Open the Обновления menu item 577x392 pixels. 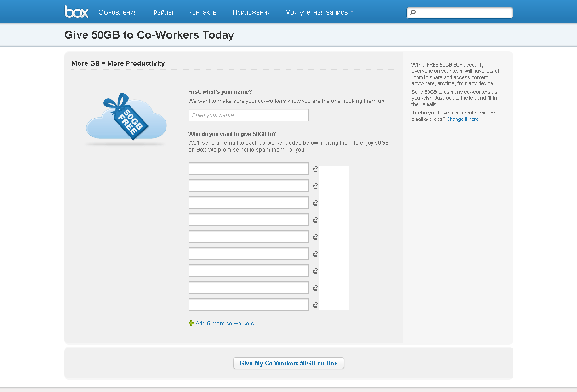[x=118, y=12]
